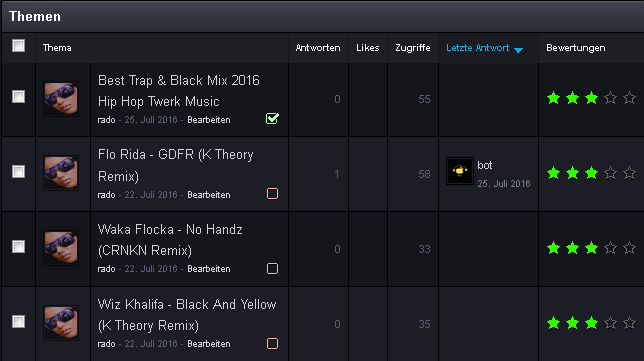The height and width of the screenshot is (361, 644).
Task: Select checkbox for Wiz Khalifa thread
Action: point(18,322)
